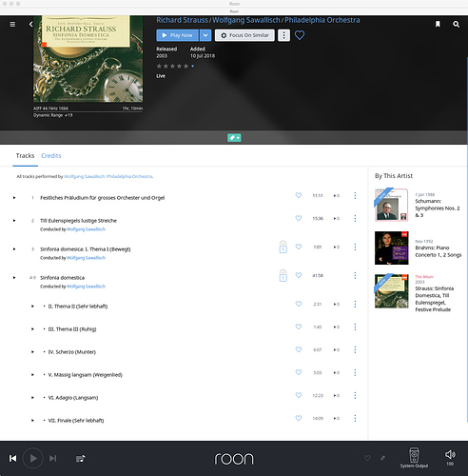
Task: Favorite Till Eulenspiegels lustige Streiche track
Action: [299, 218]
